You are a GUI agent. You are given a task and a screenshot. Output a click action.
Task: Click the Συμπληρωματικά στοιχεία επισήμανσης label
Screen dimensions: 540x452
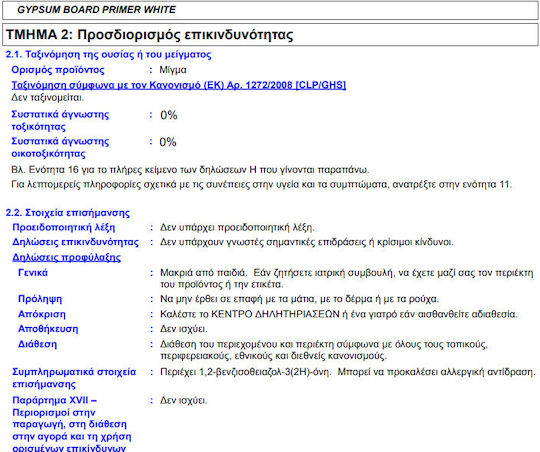click(x=74, y=378)
